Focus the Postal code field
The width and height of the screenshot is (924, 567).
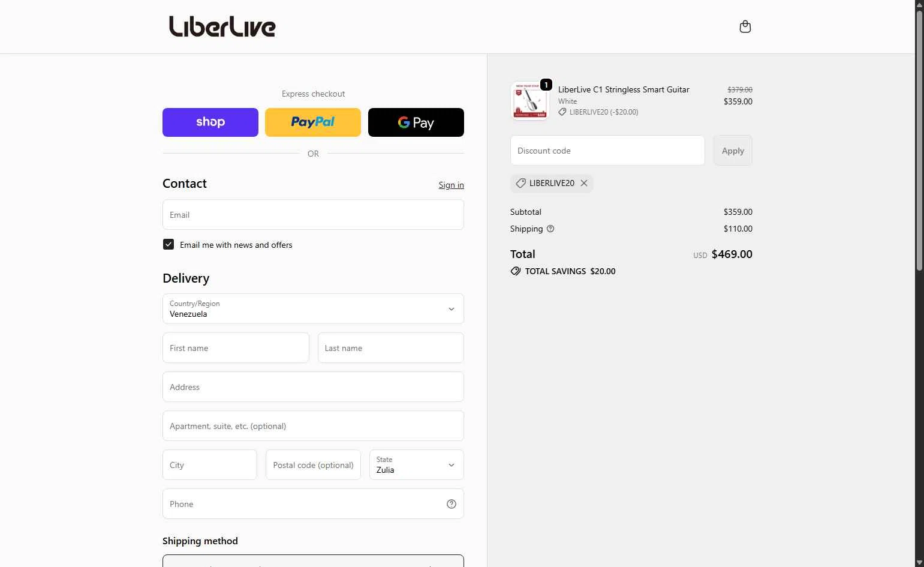pyautogui.click(x=313, y=465)
